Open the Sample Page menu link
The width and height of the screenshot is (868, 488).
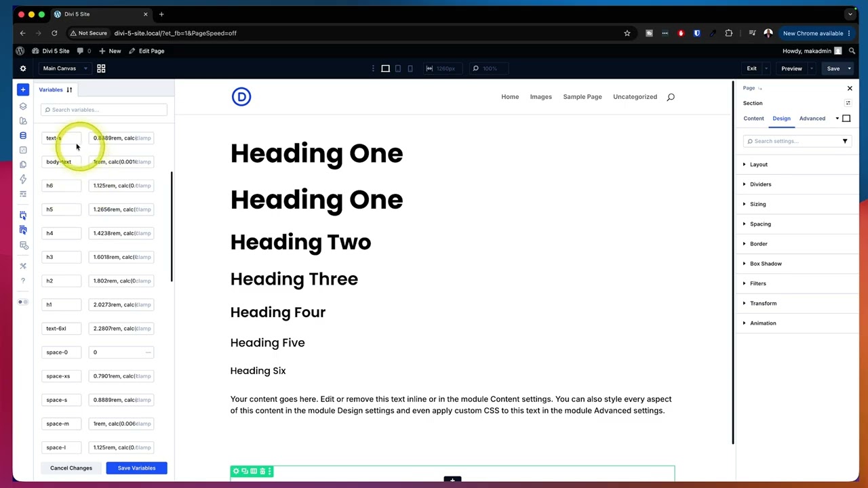[583, 97]
